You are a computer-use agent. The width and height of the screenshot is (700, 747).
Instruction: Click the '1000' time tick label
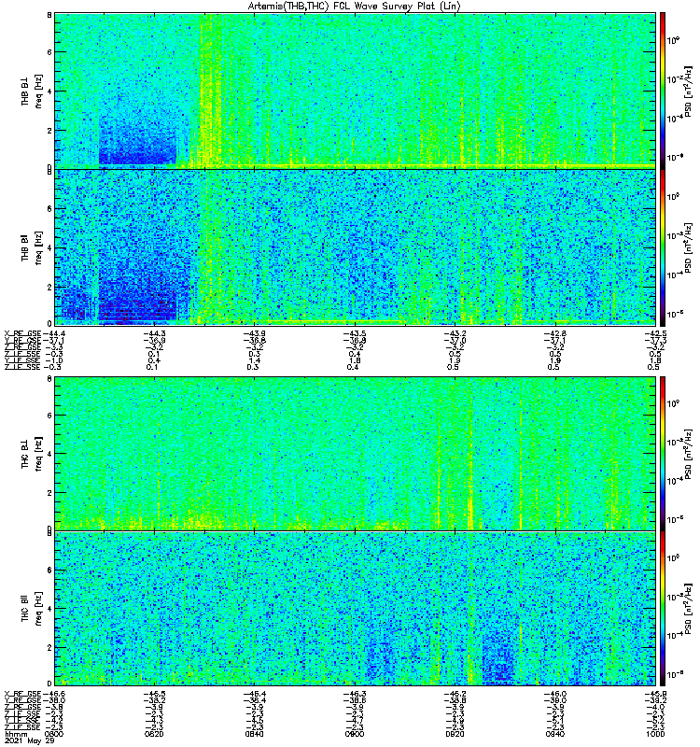[x=655, y=734]
